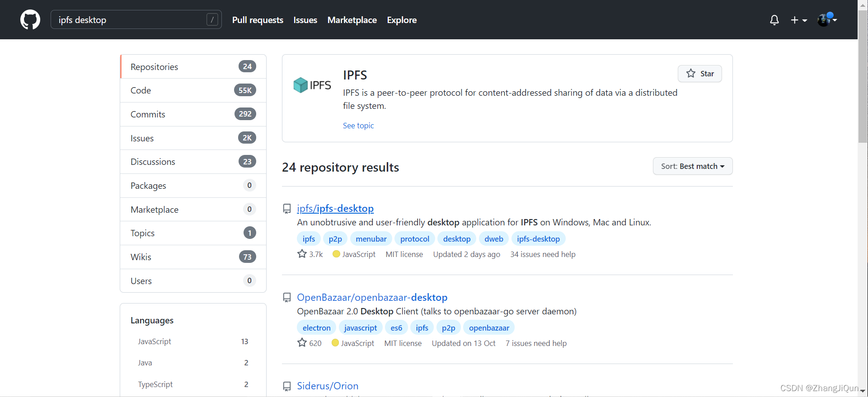Screen dimensions: 868x397
Task: Filter results by TypeScript language
Action: [193, 384]
